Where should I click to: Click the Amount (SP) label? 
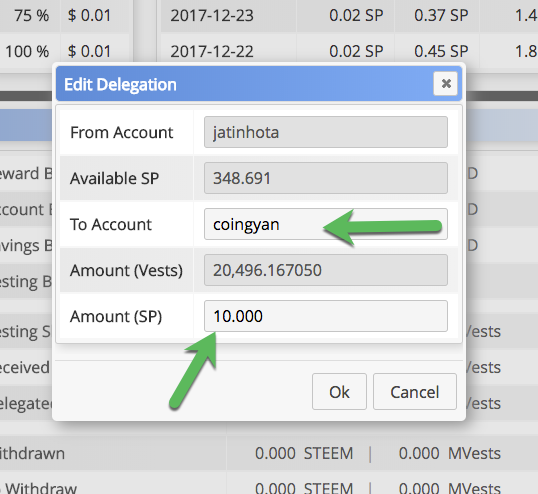tap(116, 316)
